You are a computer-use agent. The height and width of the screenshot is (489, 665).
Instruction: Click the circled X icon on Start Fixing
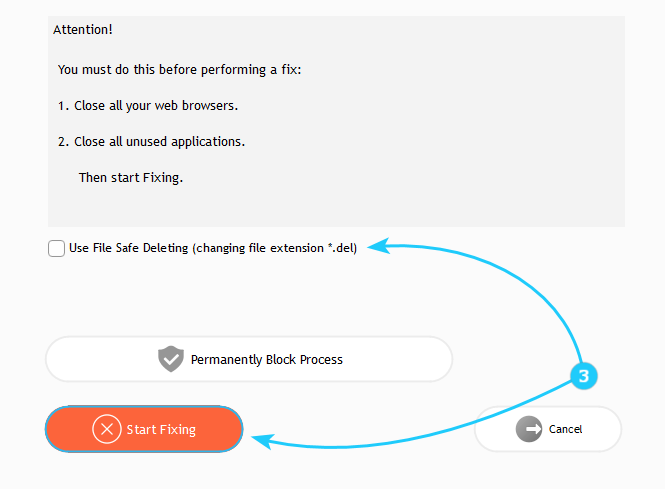106,429
